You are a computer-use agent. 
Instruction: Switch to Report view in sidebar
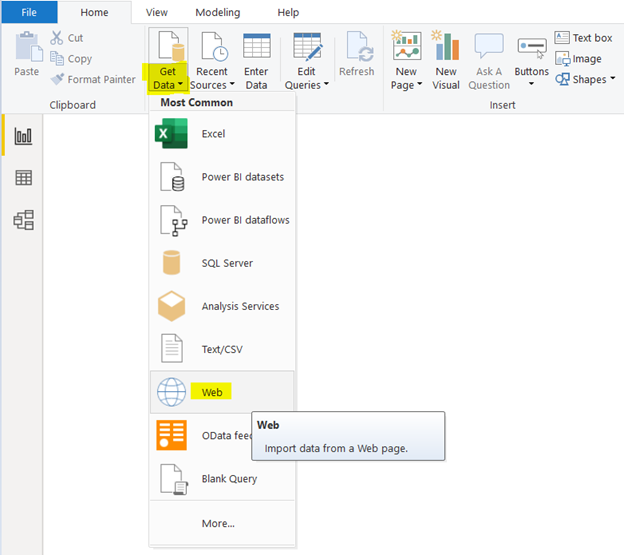click(x=23, y=136)
